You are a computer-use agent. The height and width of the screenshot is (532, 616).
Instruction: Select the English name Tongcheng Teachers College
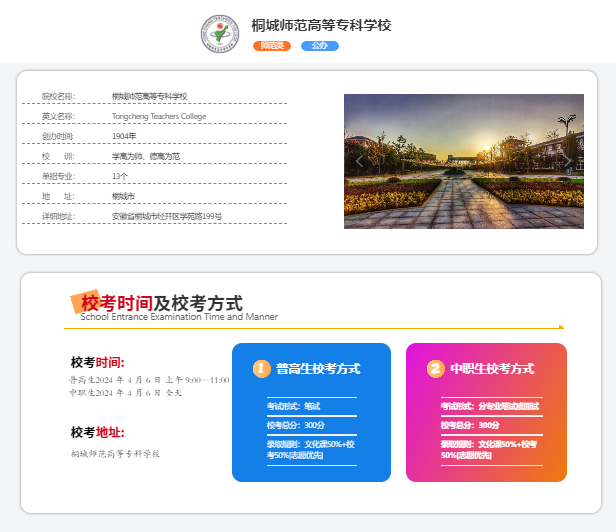coord(159,116)
